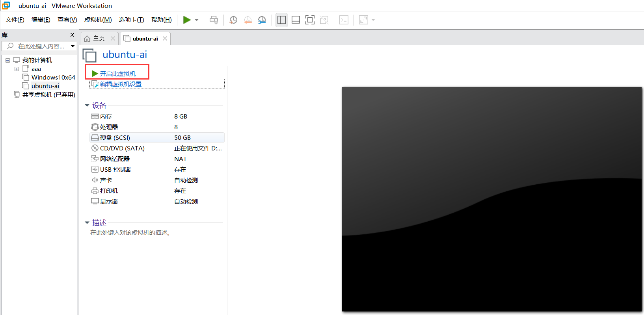Click the NAT network value
This screenshot has height=315, width=644.
[x=181, y=159]
